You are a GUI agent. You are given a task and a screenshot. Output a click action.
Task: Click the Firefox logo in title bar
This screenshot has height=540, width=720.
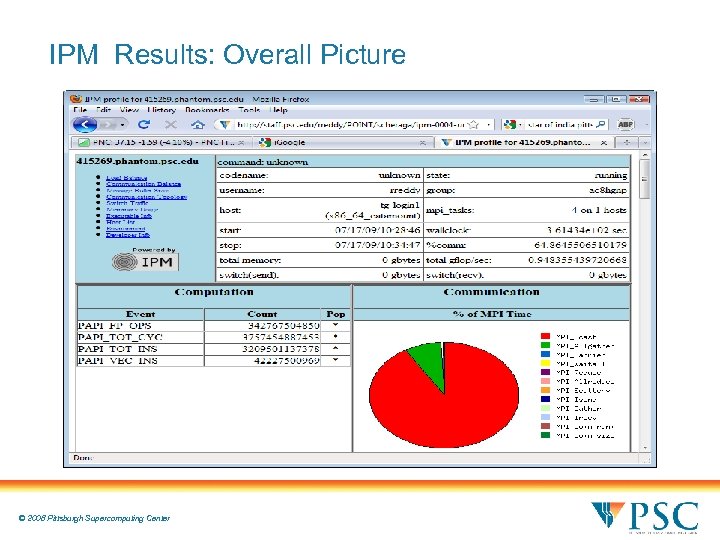click(x=76, y=99)
